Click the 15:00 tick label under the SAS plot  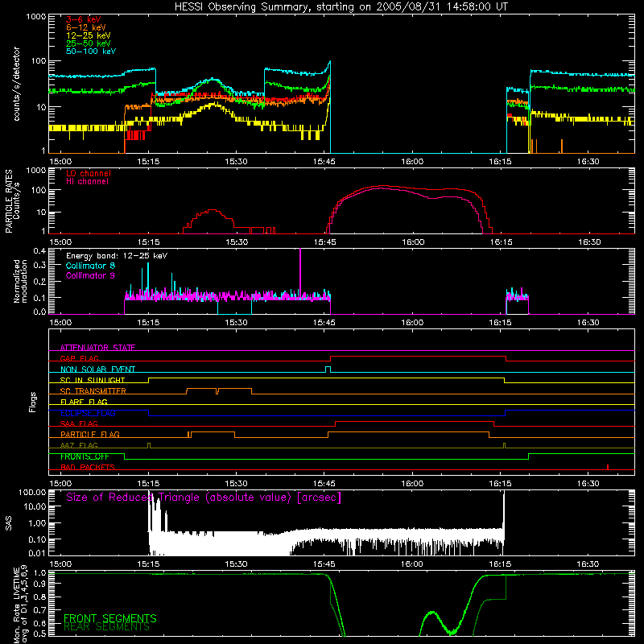60,564
